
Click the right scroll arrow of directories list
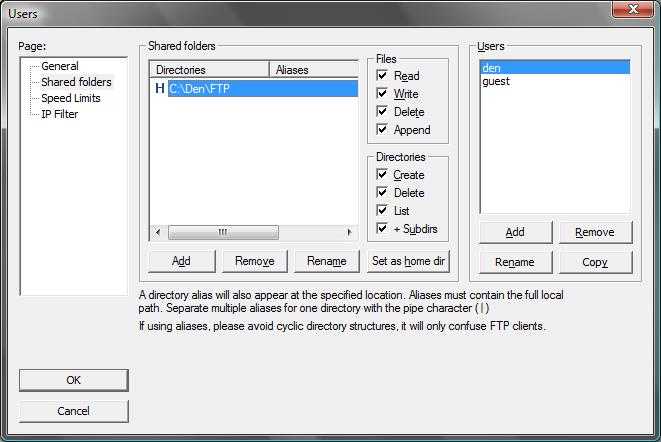(x=349, y=232)
